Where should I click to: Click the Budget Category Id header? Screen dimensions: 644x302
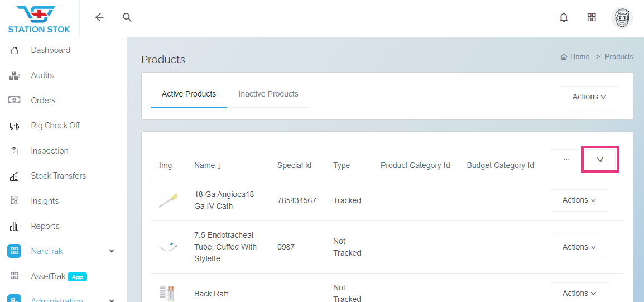coord(500,166)
